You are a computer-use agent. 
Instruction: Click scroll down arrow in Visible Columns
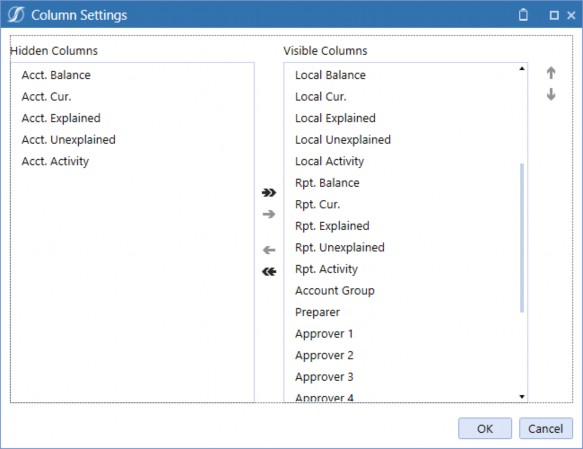coord(522,397)
